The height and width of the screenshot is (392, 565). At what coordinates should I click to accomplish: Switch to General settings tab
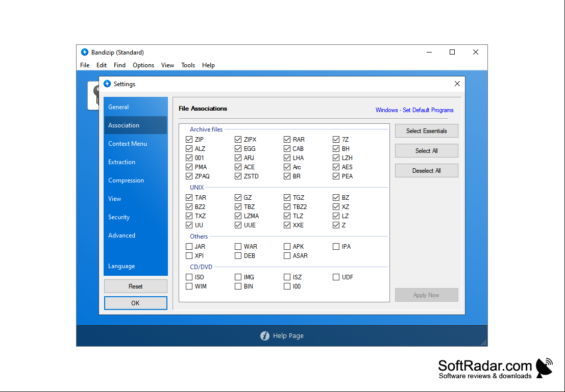click(135, 107)
